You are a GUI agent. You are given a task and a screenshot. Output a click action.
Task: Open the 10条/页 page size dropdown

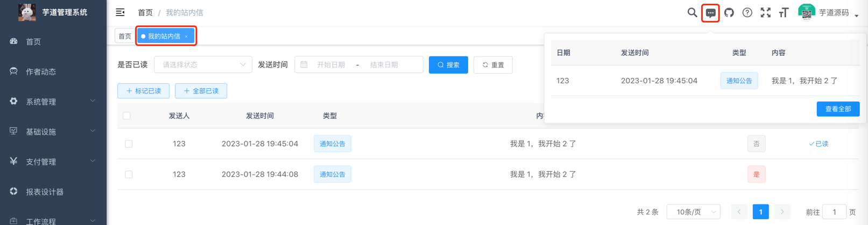pos(693,212)
